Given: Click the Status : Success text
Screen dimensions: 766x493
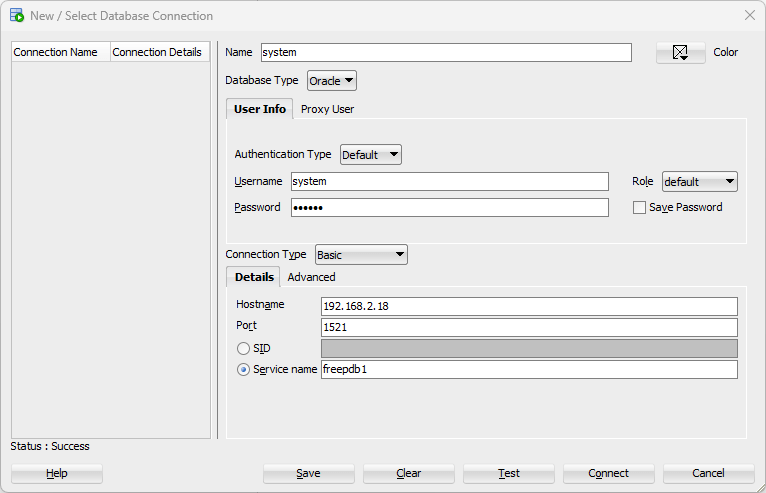Looking at the screenshot, I should pos(50,446).
